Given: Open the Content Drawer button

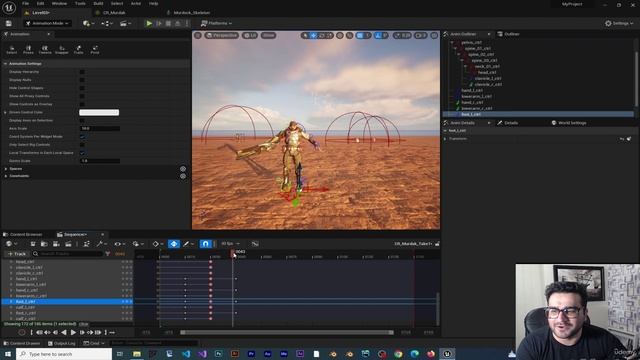Looking at the screenshot, I should (22, 343).
